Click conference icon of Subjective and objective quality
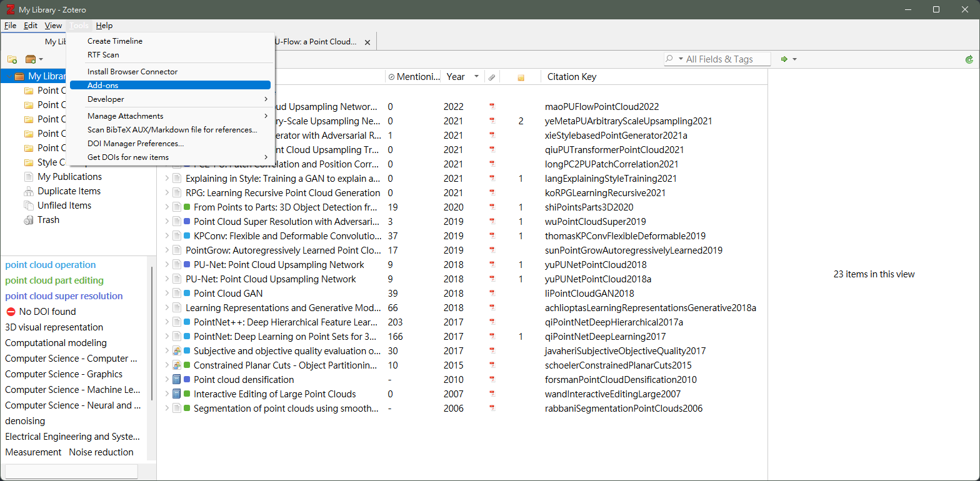The height and width of the screenshot is (481, 980). click(176, 351)
